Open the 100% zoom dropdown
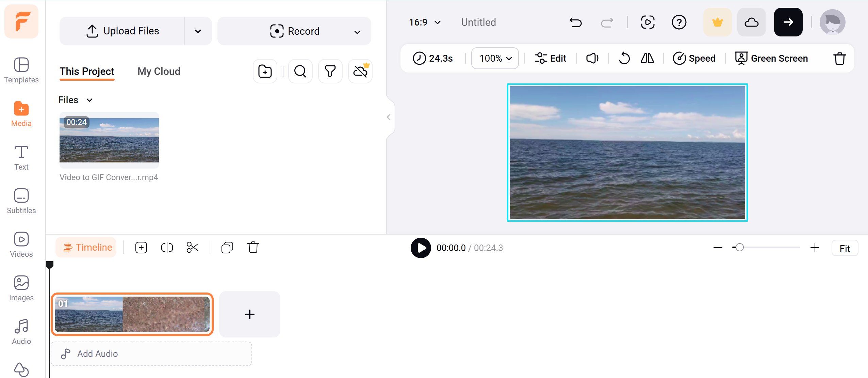 click(495, 58)
